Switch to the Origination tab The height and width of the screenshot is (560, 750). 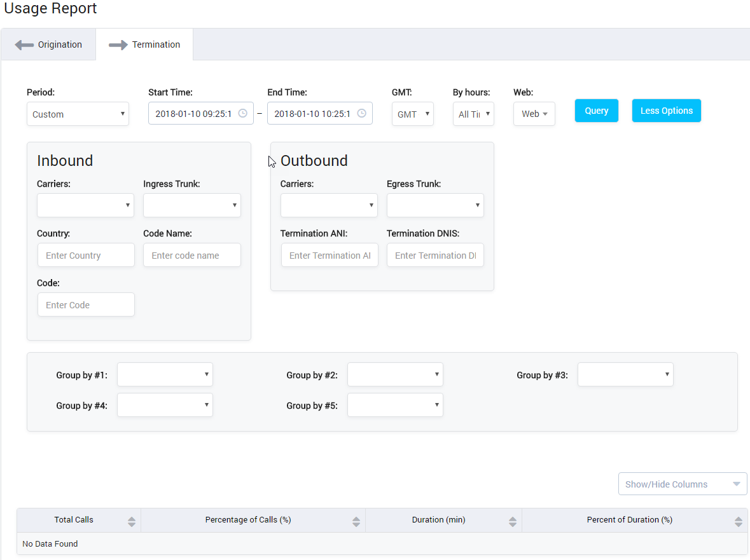(x=60, y=44)
